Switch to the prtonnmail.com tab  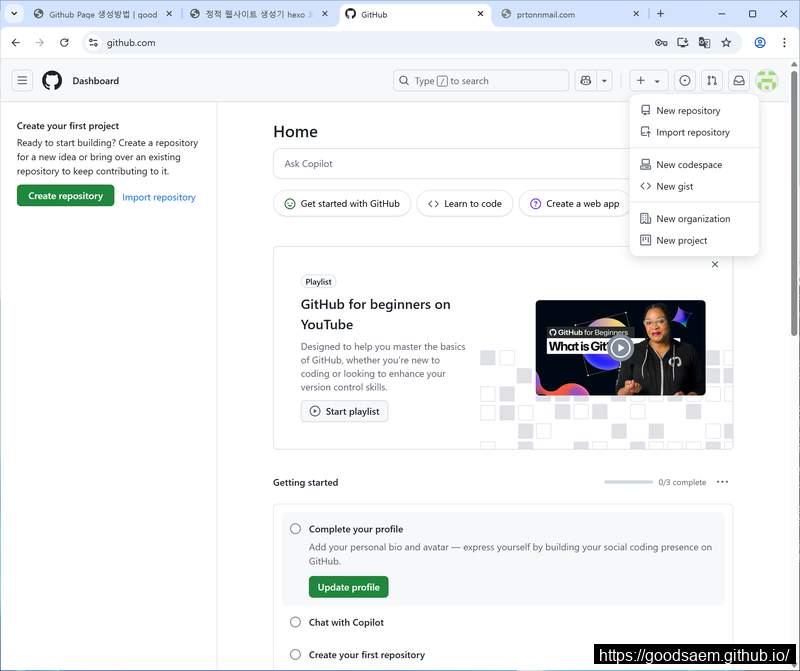(x=570, y=14)
